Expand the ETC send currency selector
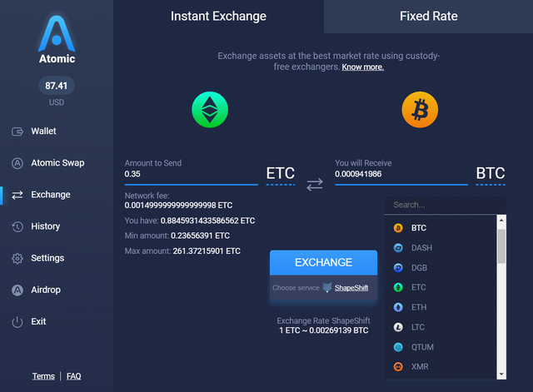This screenshot has width=533, height=392. tap(281, 174)
